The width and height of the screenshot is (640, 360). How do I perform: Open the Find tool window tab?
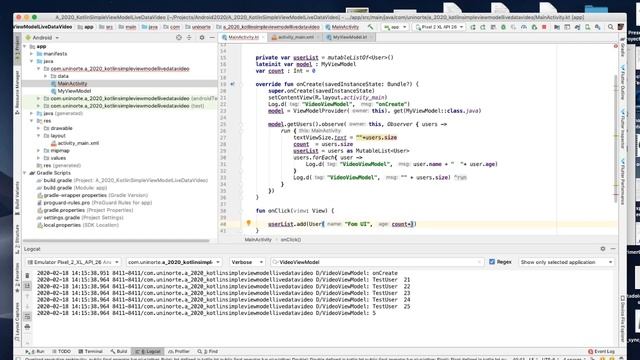[208, 351]
